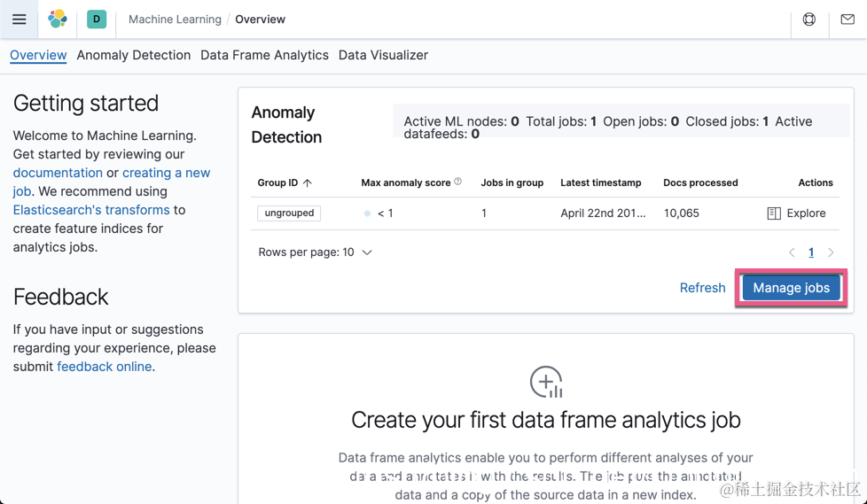Go to next page chevron
This screenshot has width=867, height=504.
(x=831, y=252)
